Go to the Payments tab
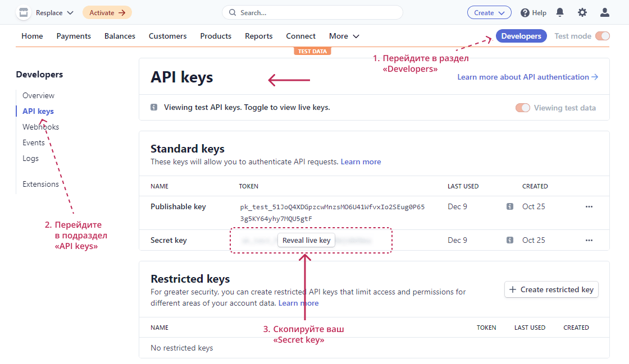 click(74, 36)
